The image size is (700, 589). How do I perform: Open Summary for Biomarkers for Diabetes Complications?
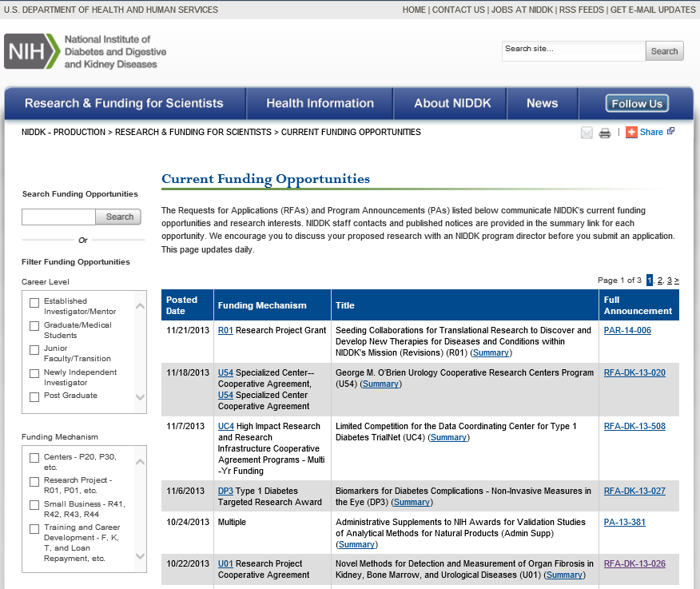412,503
